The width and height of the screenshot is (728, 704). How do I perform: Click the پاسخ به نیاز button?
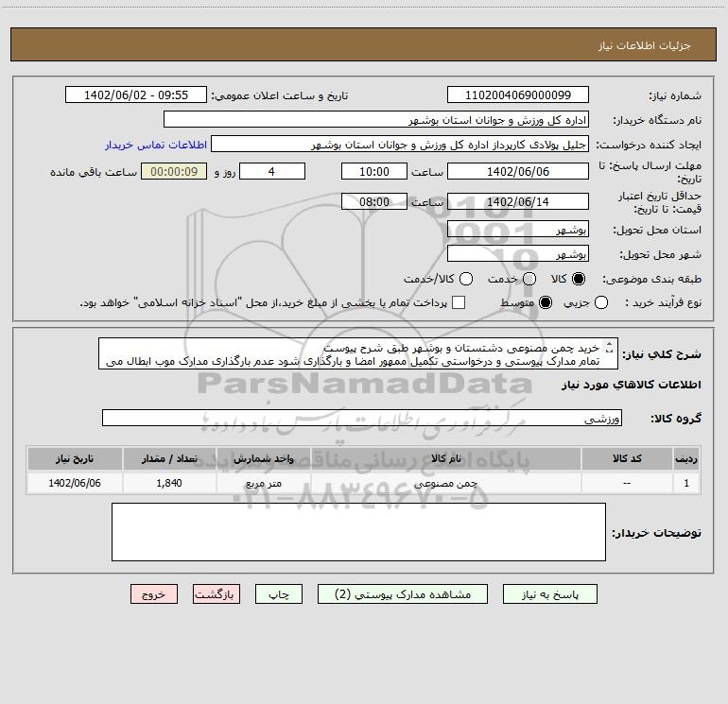tap(549, 594)
